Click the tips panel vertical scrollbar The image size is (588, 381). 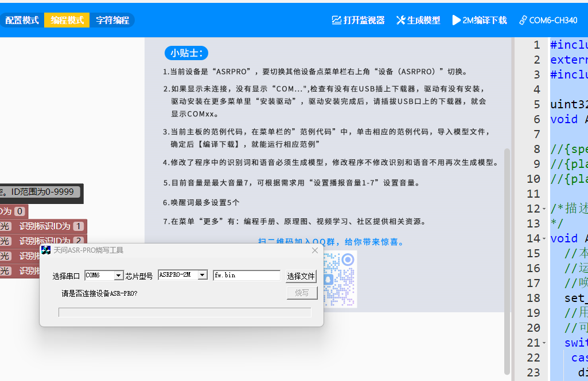pos(507,258)
